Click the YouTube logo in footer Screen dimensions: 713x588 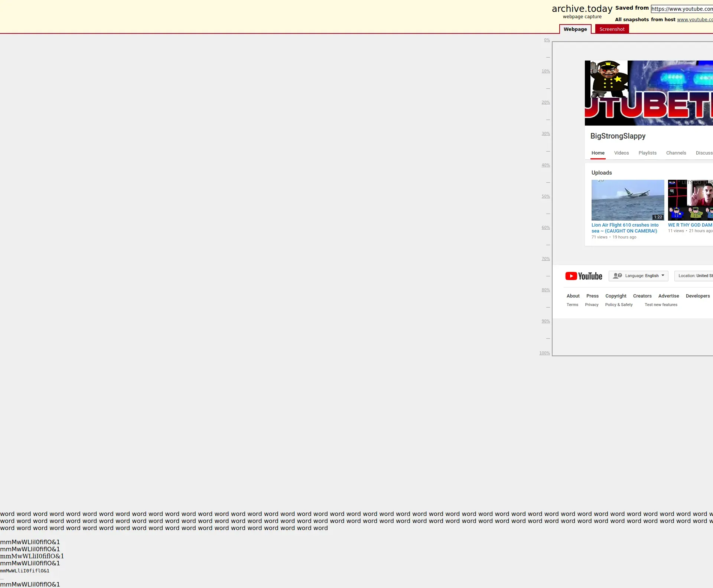pos(583,276)
